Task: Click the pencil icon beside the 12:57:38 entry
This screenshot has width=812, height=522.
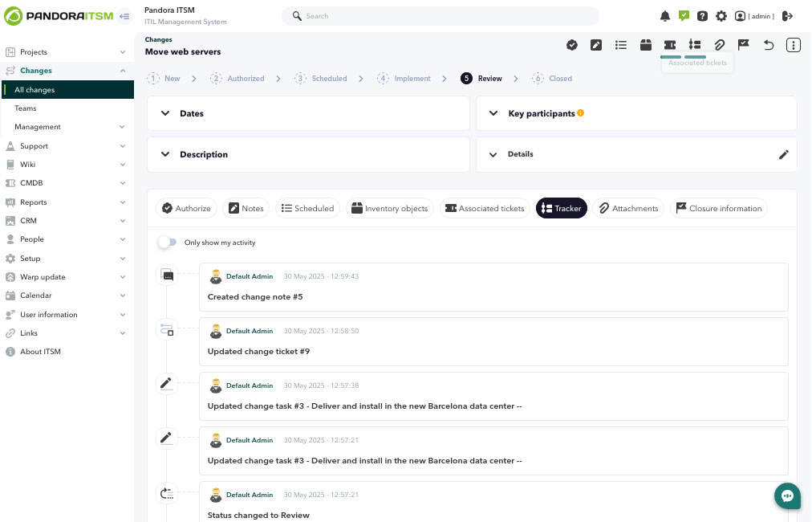Action: [166, 384]
